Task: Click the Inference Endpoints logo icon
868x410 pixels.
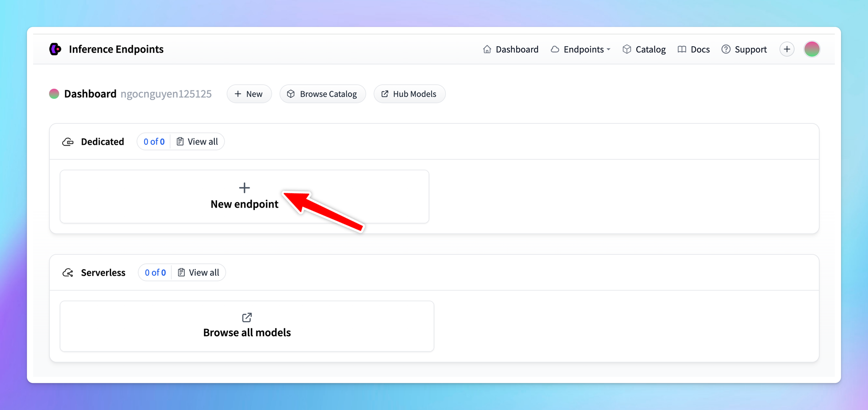Action: [55, 49]
